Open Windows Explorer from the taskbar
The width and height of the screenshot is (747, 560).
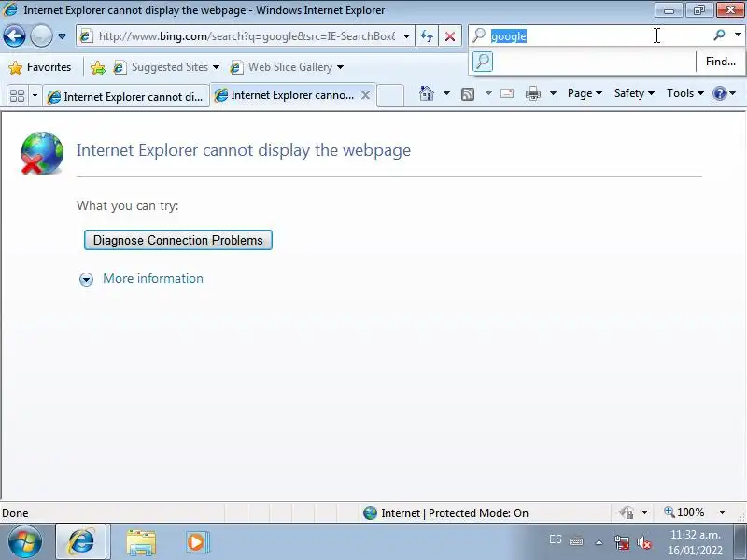point(141,542)
